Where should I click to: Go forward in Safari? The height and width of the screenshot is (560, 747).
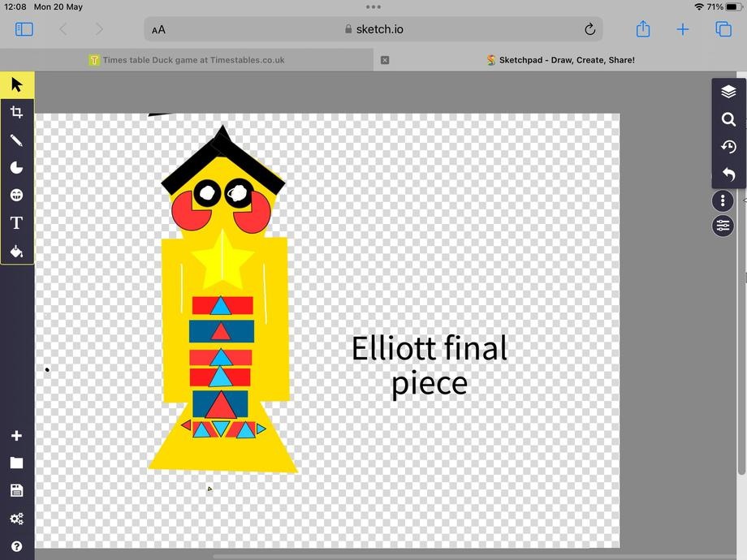coord(98,29)
